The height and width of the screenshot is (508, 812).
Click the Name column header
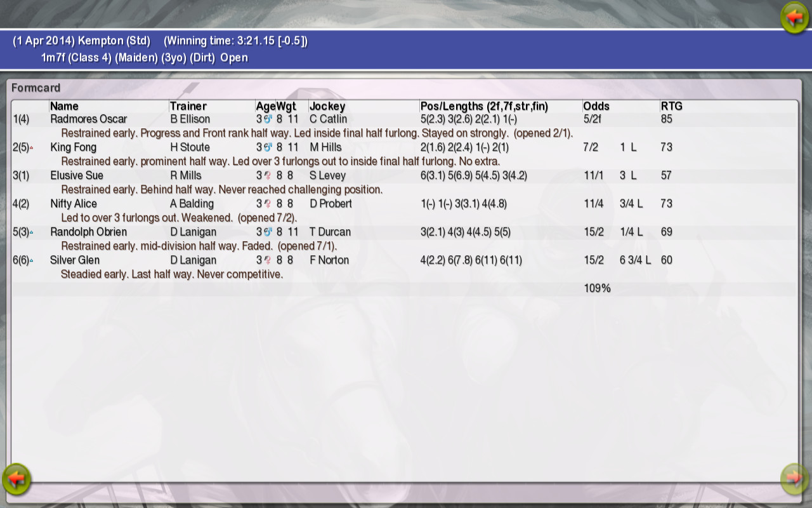coord(65,106)
